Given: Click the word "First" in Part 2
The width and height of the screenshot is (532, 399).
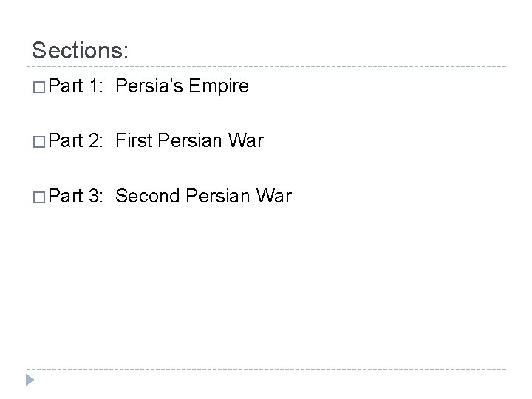Looking at the screenshot, I should click(x=133, y=141).
